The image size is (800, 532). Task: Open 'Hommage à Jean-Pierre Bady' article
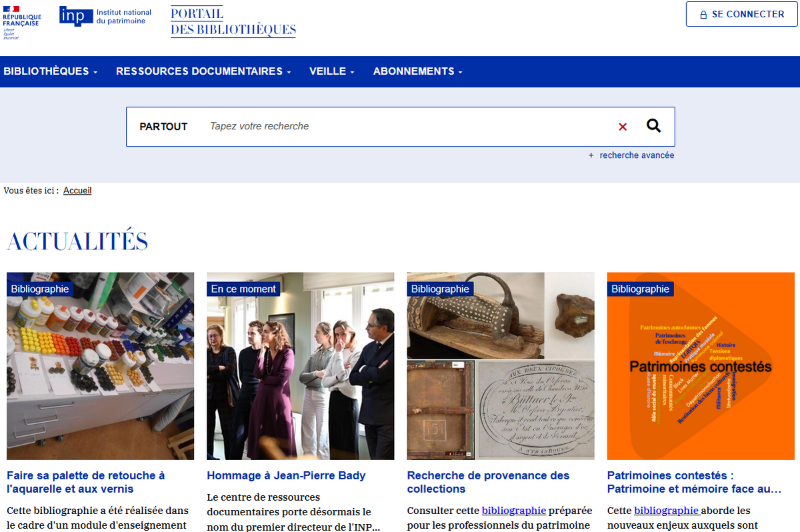286,475
